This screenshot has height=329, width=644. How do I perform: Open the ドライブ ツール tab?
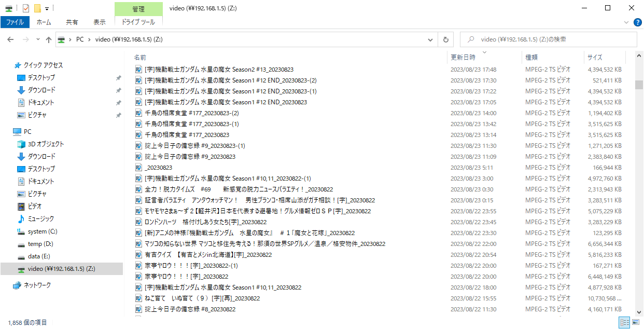click(138, 22)
